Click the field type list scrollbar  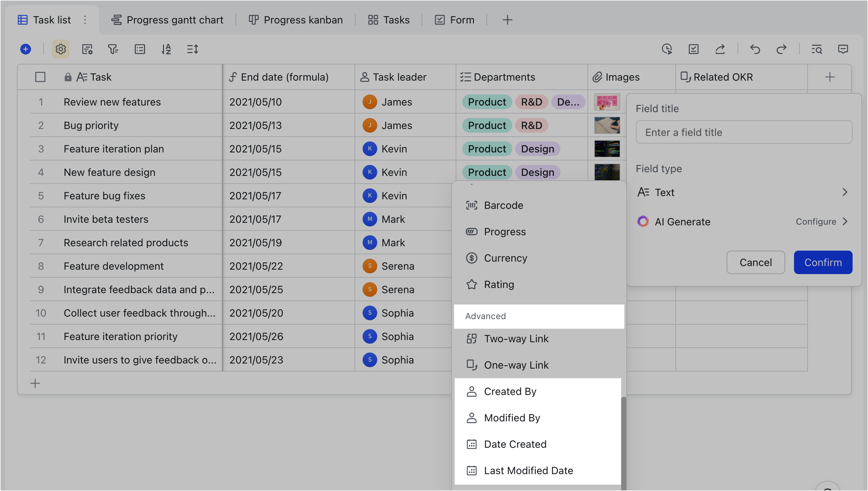tap(624, 443)
